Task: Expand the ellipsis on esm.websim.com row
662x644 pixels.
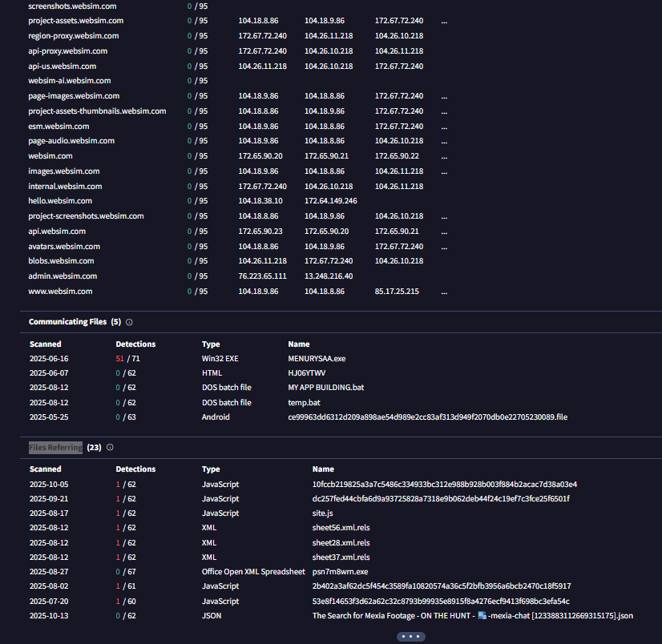Action: [x=444, y=127]
